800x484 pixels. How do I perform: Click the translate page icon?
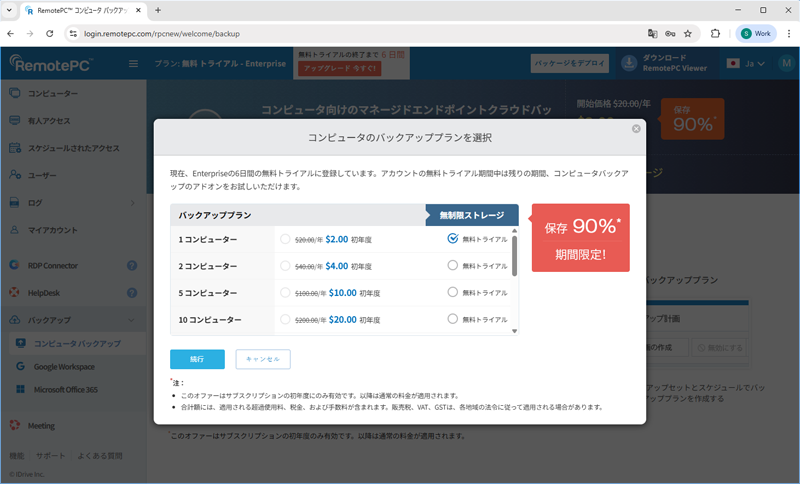pyautogui.click(x=653, y=34)
